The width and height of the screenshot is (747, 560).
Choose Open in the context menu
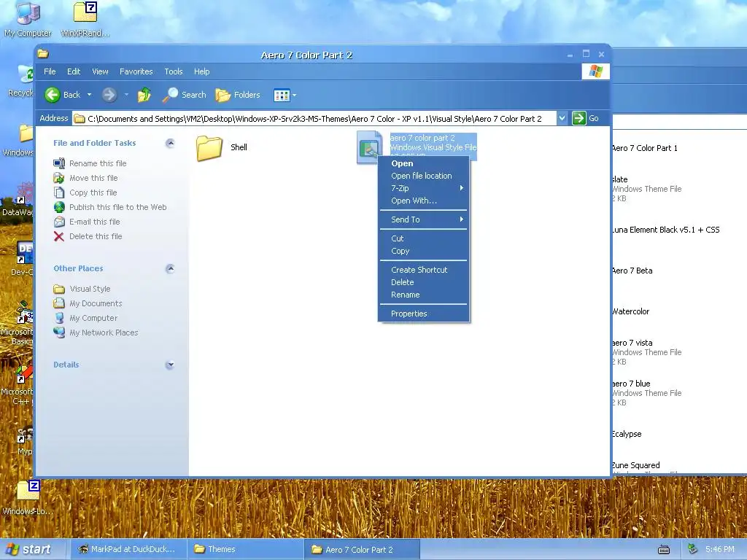(x=423, y=163)
